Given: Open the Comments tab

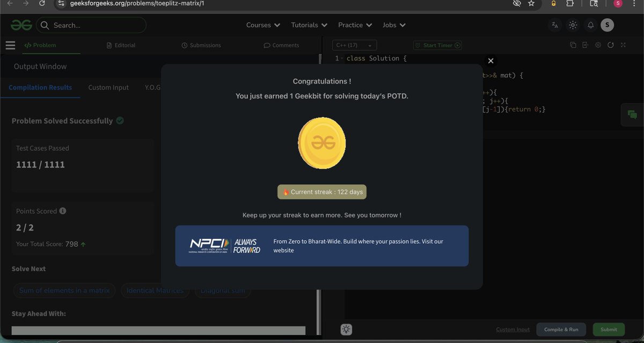Looking at the screenshot, I should pyautogui.click(x=281, y=46).
